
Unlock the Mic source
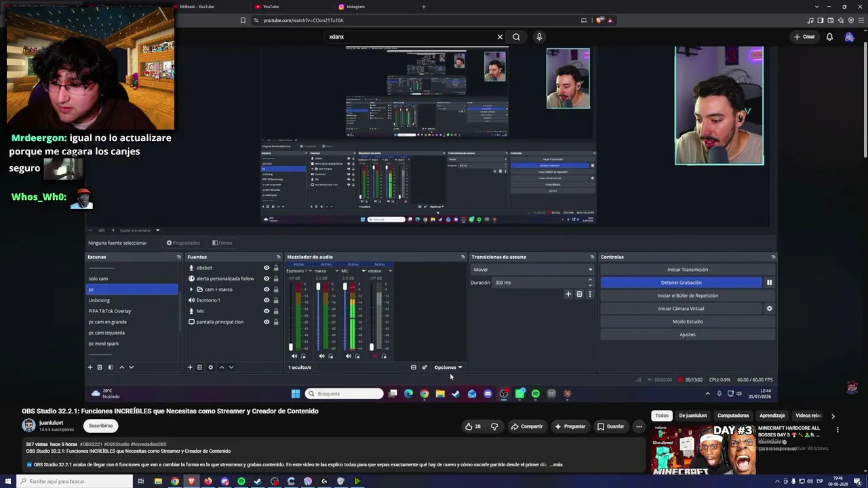pyautogui.click(x=275, y=311)
